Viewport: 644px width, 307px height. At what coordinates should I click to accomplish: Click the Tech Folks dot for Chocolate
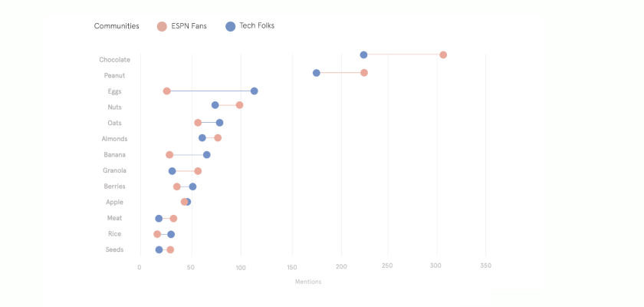pos(363,55)
